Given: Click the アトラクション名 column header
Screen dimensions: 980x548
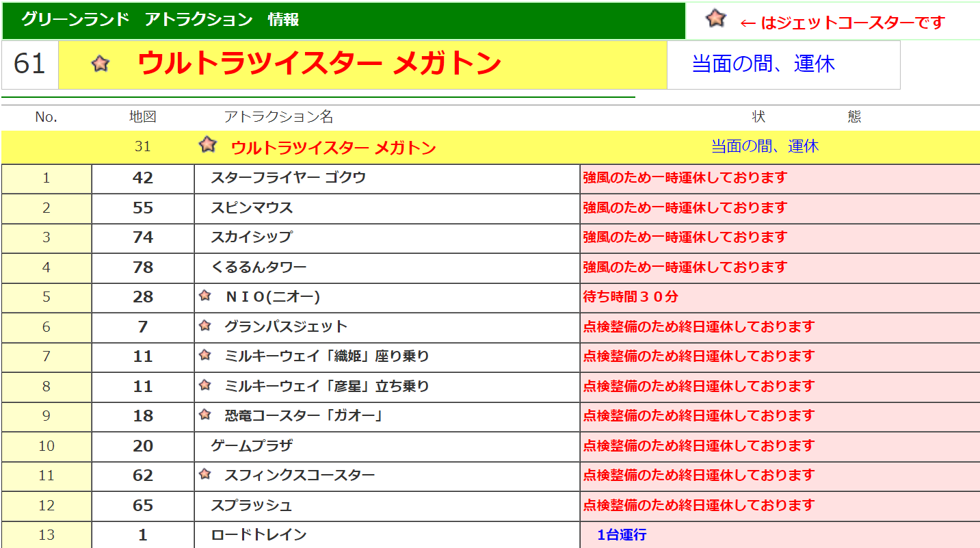Looking at the screenshot, I should tap(278, 117).
